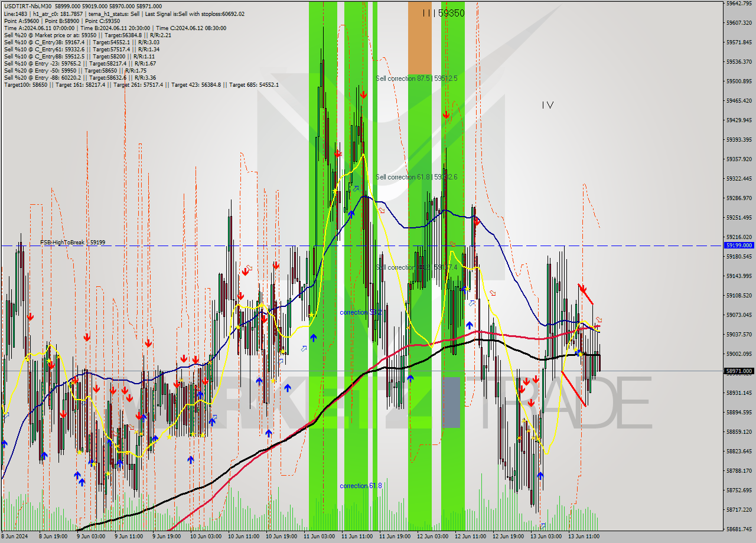The width and height of the screenshot is (756, 543).
Task: Click the '10 Jun 11:00' time axis label
Action: (x=243, y=537)
